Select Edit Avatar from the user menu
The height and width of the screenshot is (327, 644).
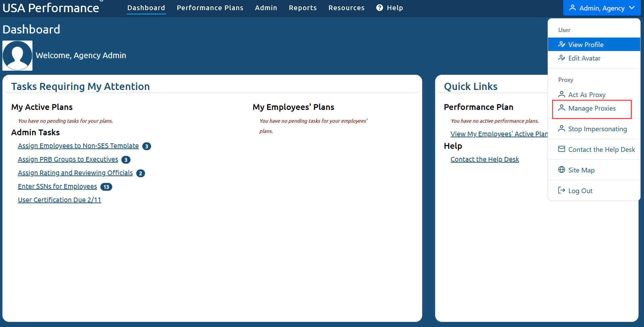coord(594,58)
